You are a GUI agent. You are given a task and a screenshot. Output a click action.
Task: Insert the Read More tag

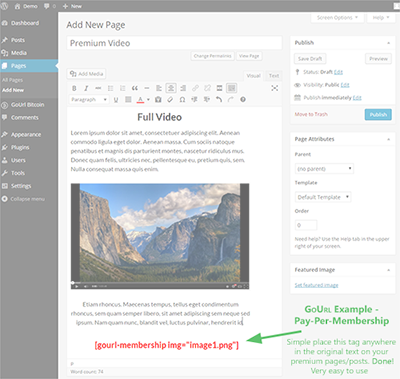[219, 88]
